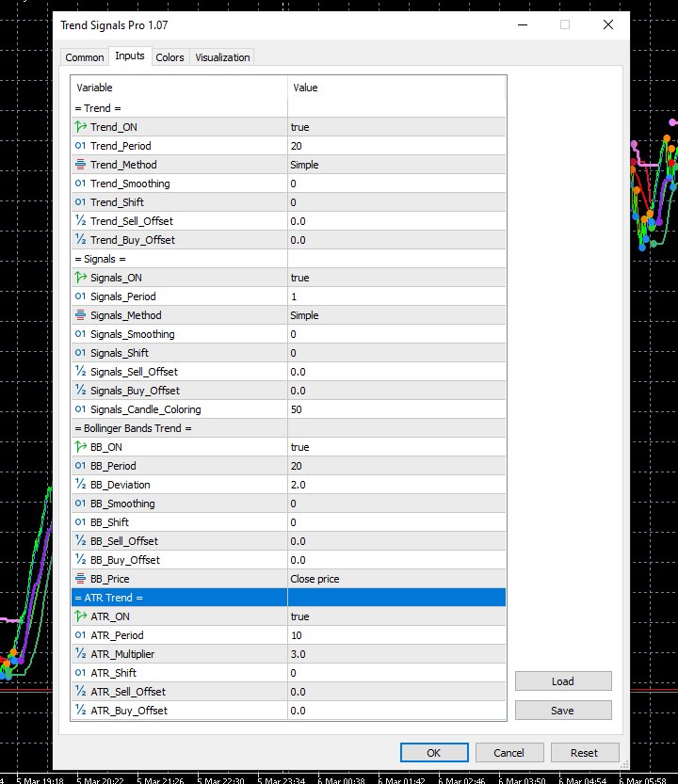Click the integer icon beside Signals_Period
The image size is (678, 784).
[81, 296]
